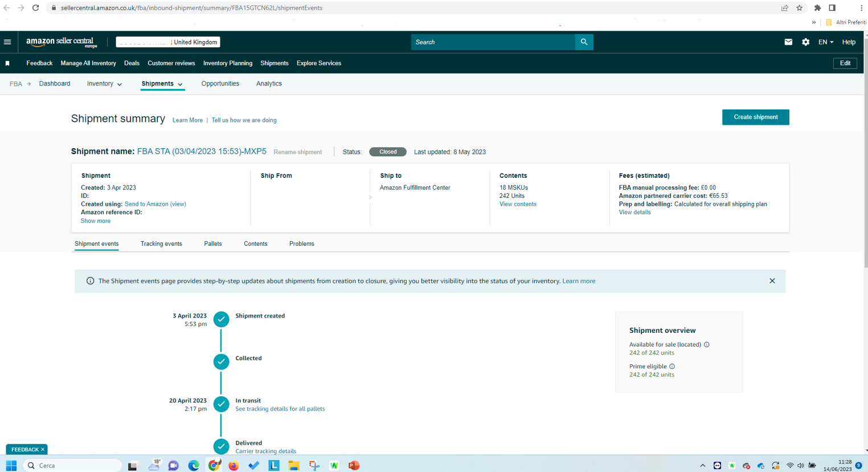
Task: Click the Windows taskbar Cerca search box
Action: point(73,466)
